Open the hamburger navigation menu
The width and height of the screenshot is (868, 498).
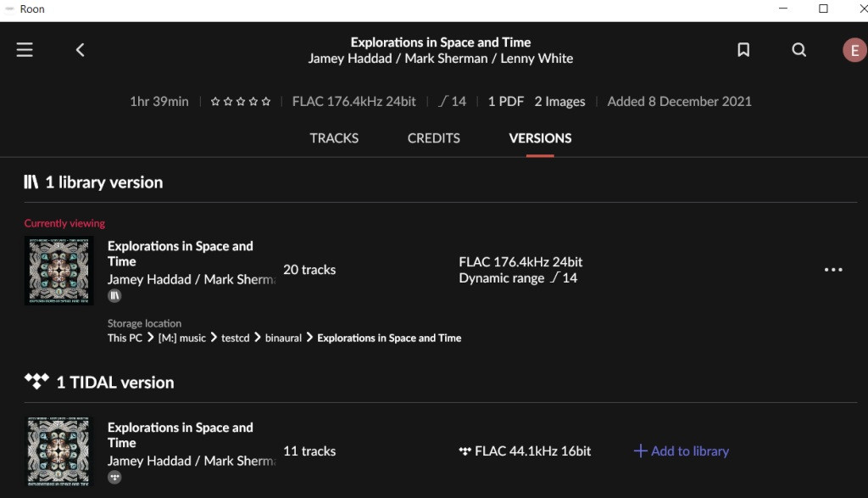(25, 50)
